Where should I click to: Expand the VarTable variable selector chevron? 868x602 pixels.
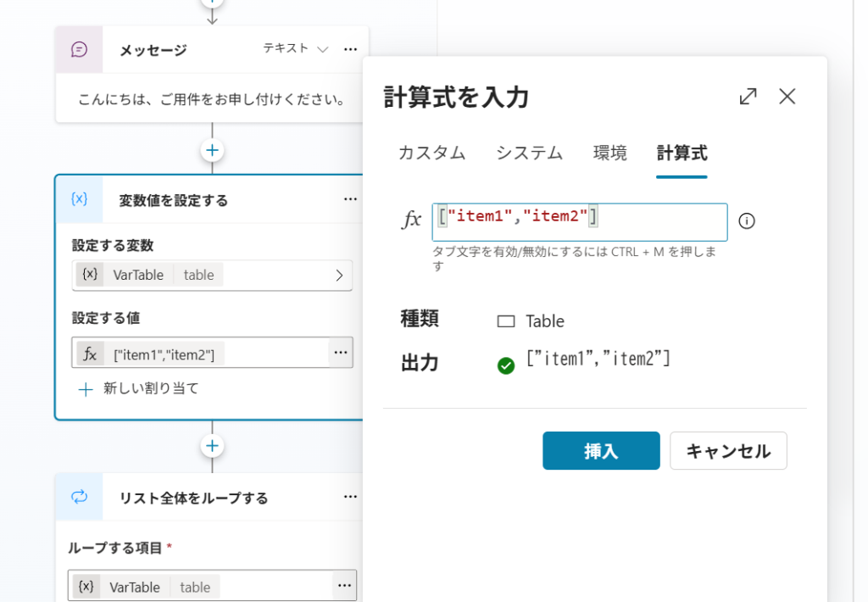click(x=339, y=276)
